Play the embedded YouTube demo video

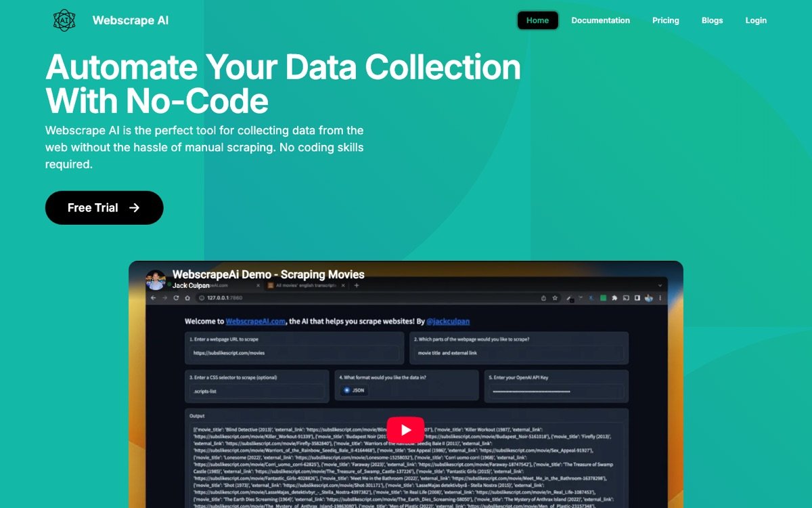tap(405, 430)
